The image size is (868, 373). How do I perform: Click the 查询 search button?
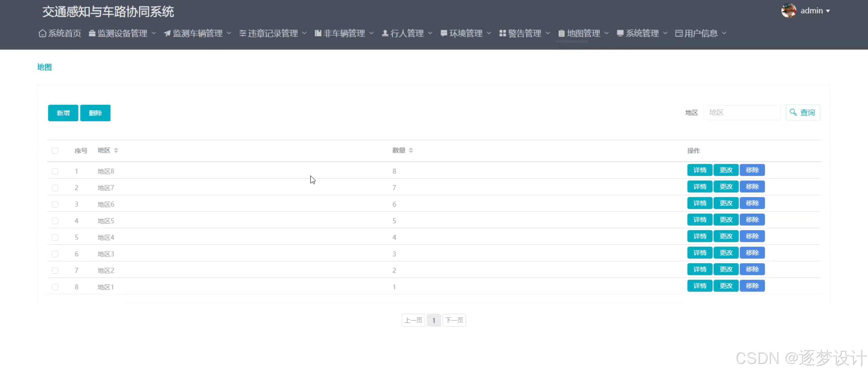click(x=802, y=112)
